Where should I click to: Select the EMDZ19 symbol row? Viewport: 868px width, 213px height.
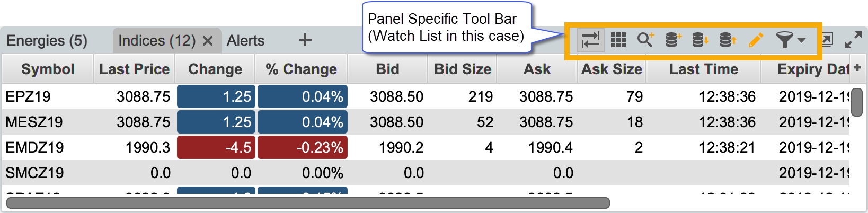[426, 147]
